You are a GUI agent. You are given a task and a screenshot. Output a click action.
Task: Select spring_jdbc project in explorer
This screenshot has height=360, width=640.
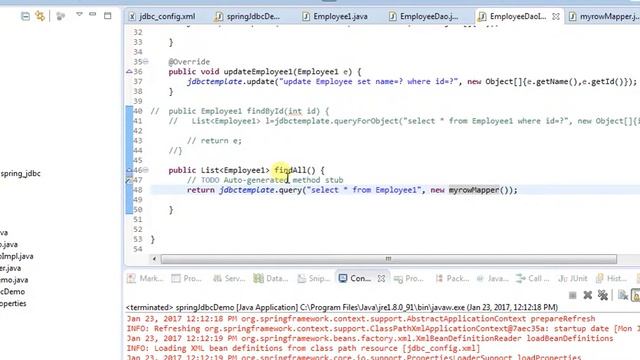(x=20, y=173)
